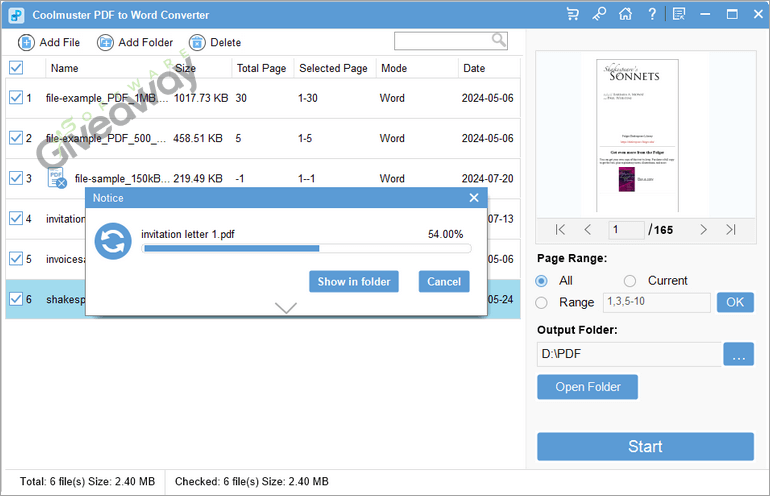Sort by the Name column header
Screen dimensions: 770x496
click(x=64, y=68)
